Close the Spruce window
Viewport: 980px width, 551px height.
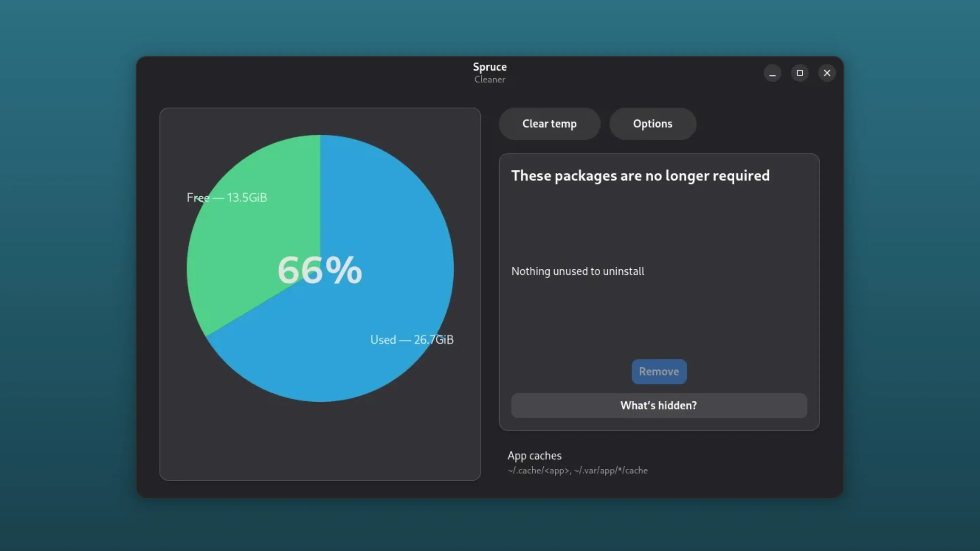pos(827,73)
